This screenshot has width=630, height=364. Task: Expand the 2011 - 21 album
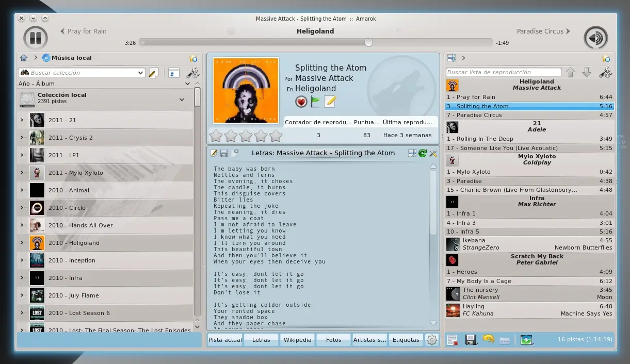tap(22, 120)
